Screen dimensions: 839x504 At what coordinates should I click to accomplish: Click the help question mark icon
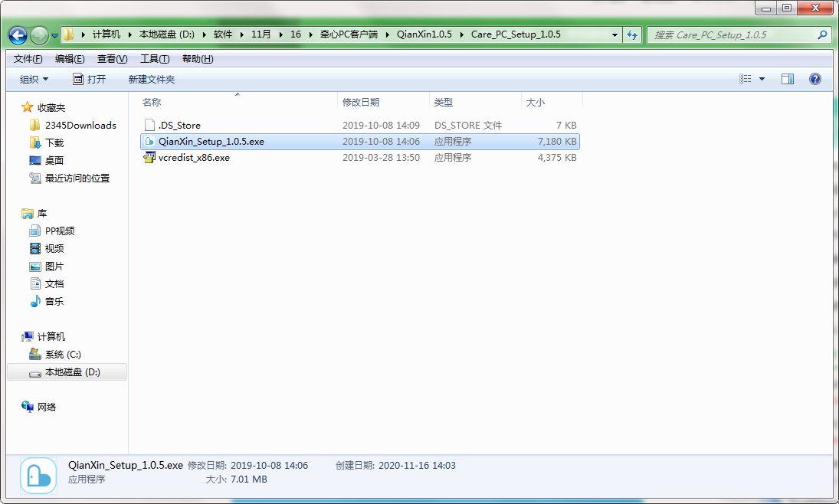(815, 79)
